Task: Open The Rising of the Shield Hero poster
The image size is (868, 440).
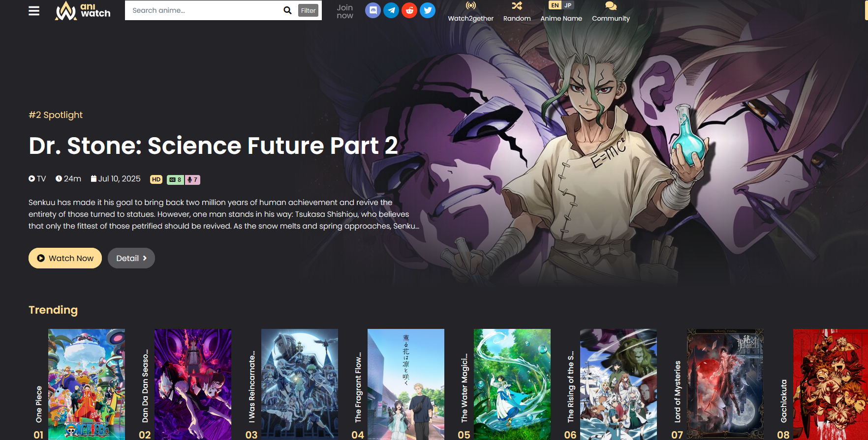Action: 619,384
